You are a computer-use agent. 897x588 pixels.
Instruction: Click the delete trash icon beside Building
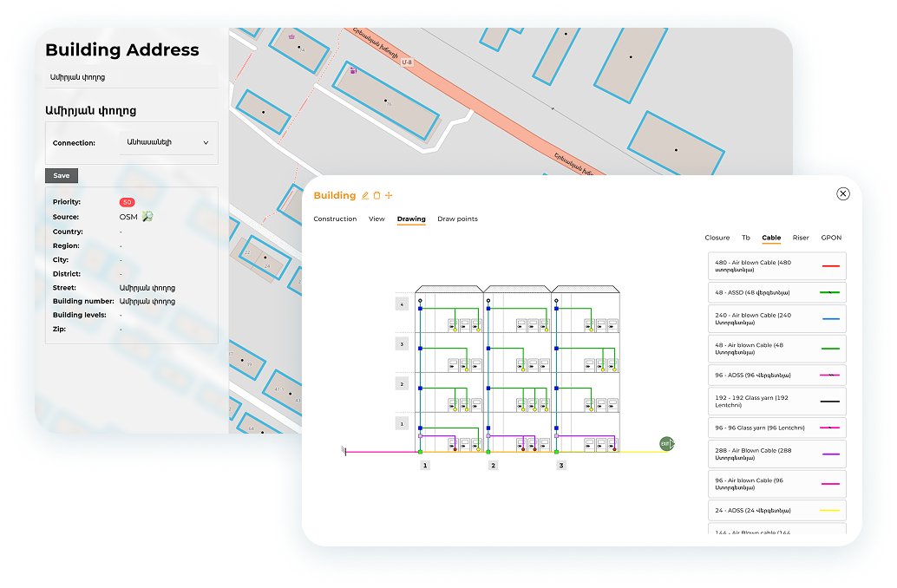click(376, 196)
